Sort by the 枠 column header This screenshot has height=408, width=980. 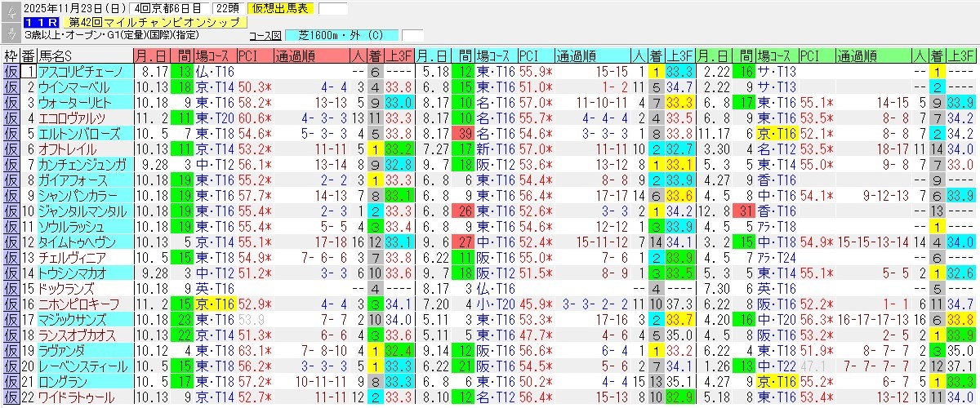point(11,56)
